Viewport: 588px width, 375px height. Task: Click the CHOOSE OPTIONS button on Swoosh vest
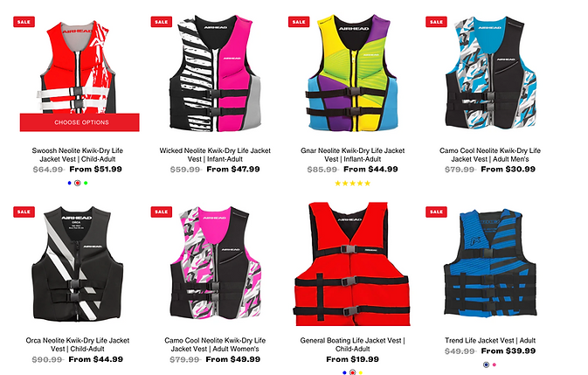pyautogui.click(x=80, y=122)
